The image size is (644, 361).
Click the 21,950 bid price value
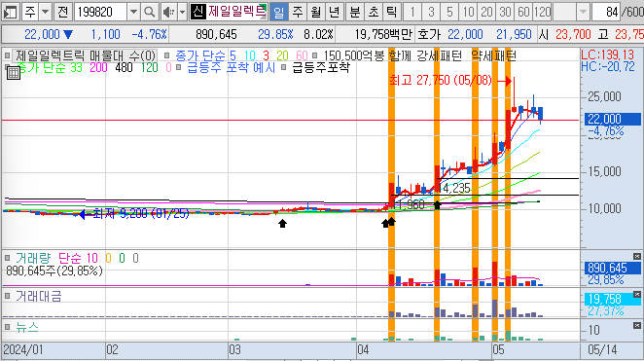coord(514,34)
